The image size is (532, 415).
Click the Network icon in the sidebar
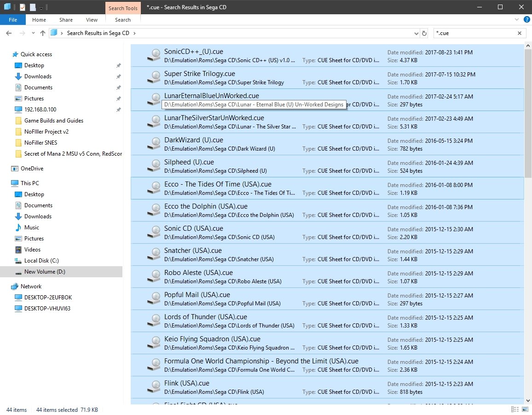(x=15, y=286)
